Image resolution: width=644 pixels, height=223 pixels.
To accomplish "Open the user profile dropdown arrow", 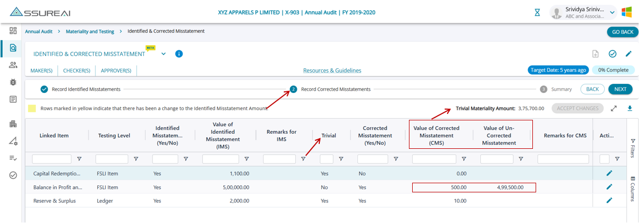I will click(x=612, y=12).
